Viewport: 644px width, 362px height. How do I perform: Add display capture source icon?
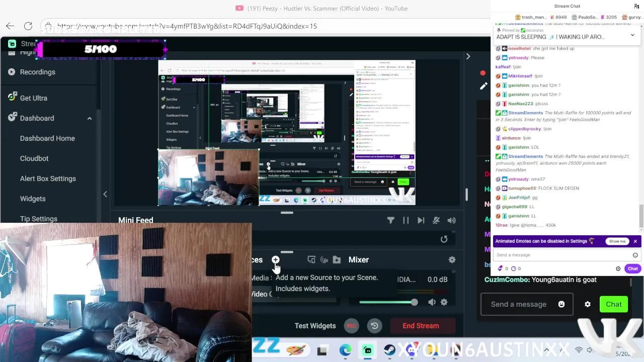[311, 259]
